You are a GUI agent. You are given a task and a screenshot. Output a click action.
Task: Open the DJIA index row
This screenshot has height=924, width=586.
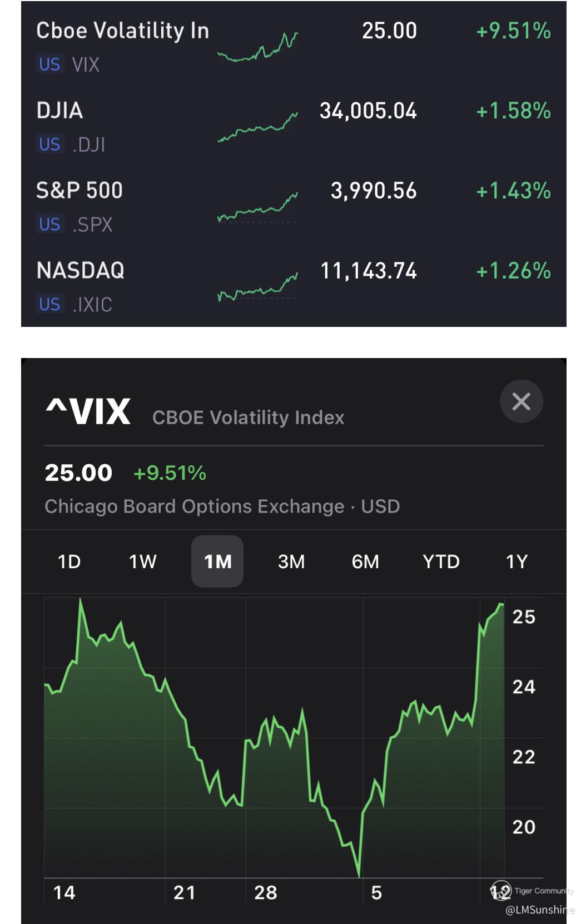[60, 111]
